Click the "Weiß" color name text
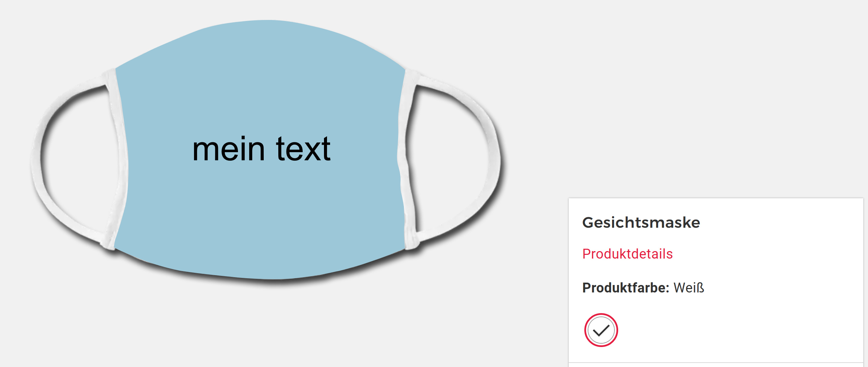868x367 pixels. coord(689,288)
